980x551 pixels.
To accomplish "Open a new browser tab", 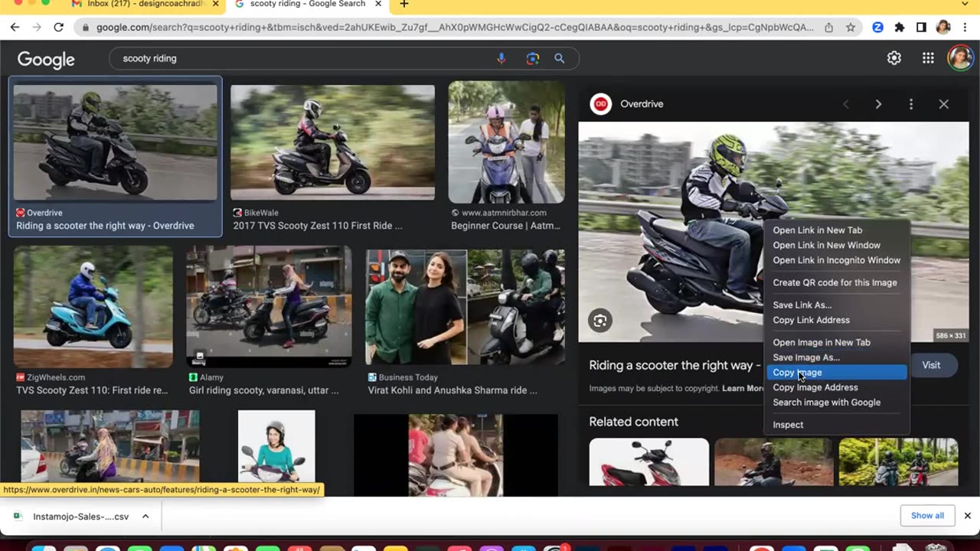I will 404,4.
